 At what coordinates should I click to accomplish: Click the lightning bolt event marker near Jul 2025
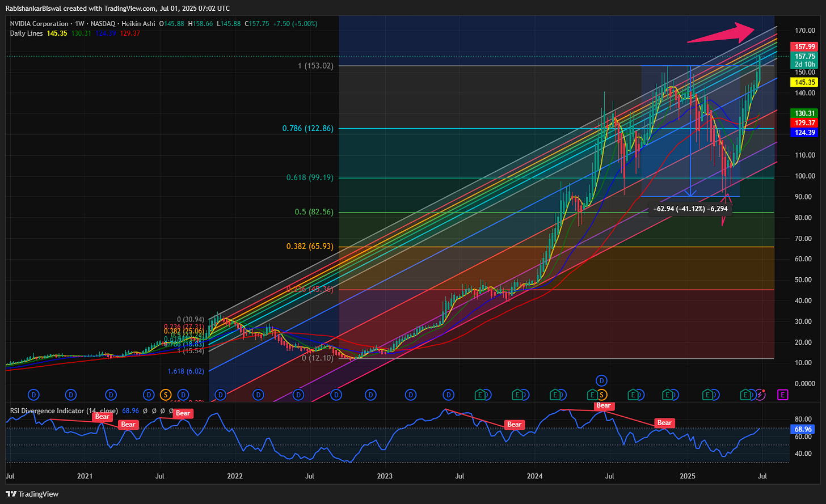click(760, 393)
